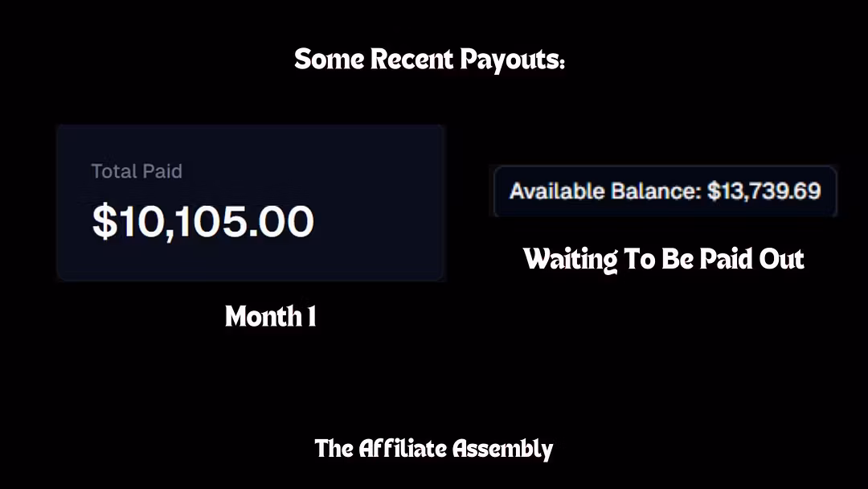Open the Available Balance badge
868x489 pixels.
click(665, 191)
